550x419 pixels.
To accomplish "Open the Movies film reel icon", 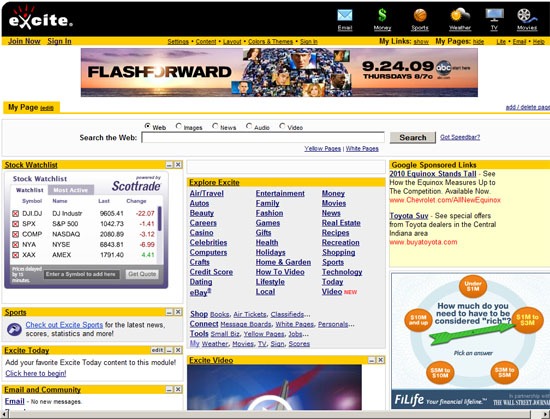I will (527, 15).
